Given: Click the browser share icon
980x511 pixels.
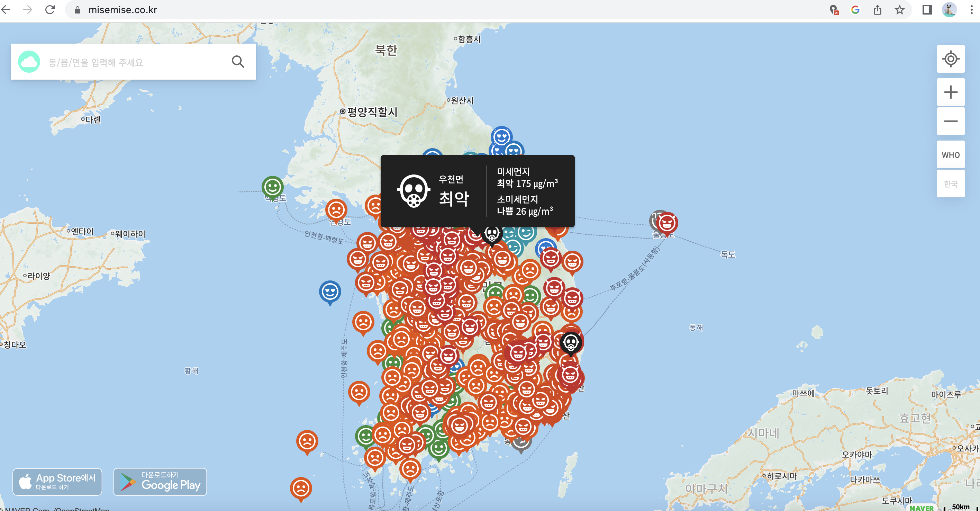Looking at the screenshot, I should click(x=877, y=9).
